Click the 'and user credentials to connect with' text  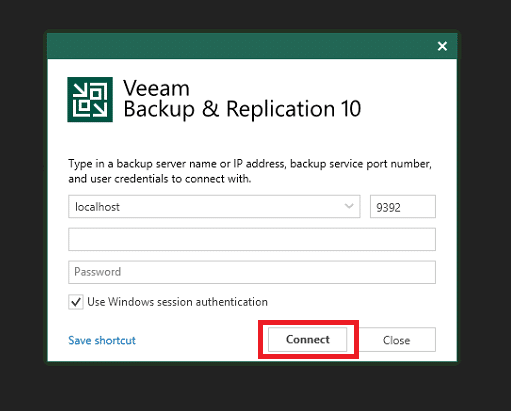(159, 179)
